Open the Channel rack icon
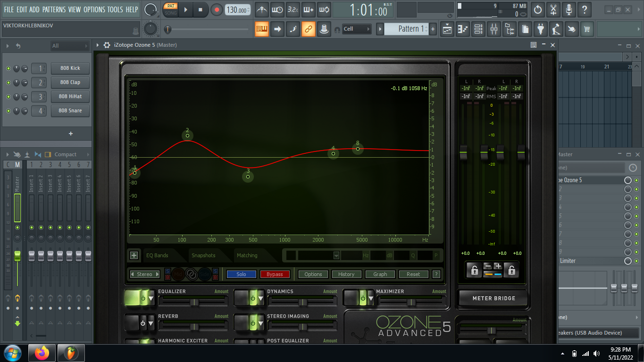 pyautogui.click(x=478, y=29)
